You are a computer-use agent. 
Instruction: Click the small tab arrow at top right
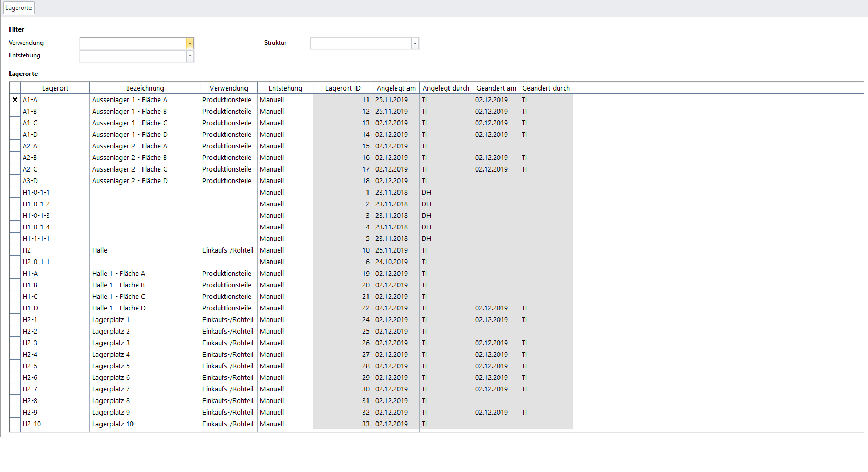862,8
